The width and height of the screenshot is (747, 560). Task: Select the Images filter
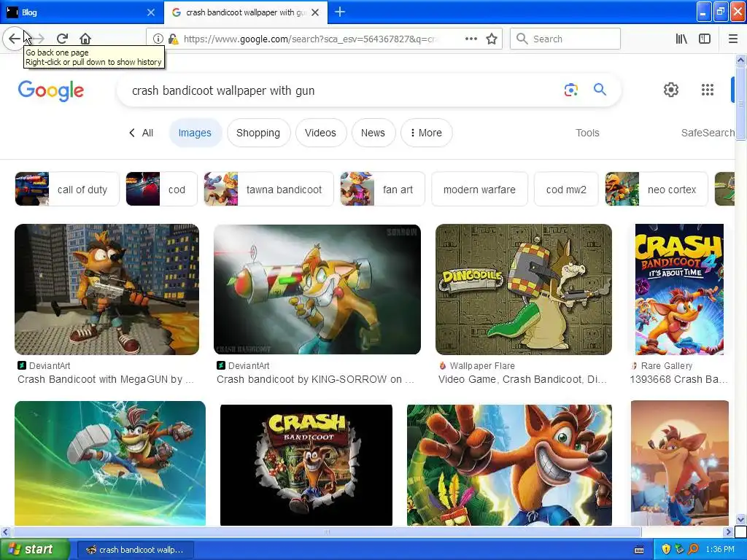tap(195, 133)
